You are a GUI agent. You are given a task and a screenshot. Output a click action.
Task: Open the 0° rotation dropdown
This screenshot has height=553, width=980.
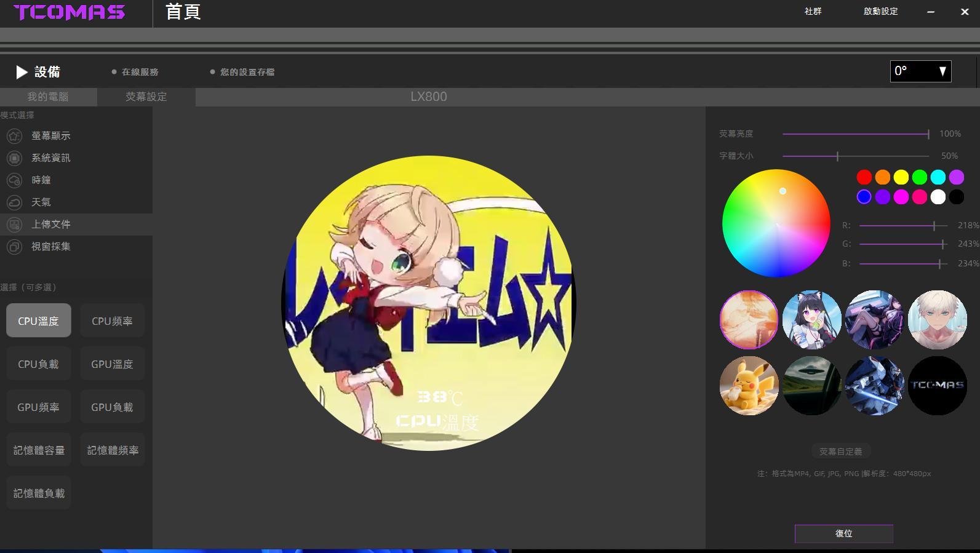920,71
